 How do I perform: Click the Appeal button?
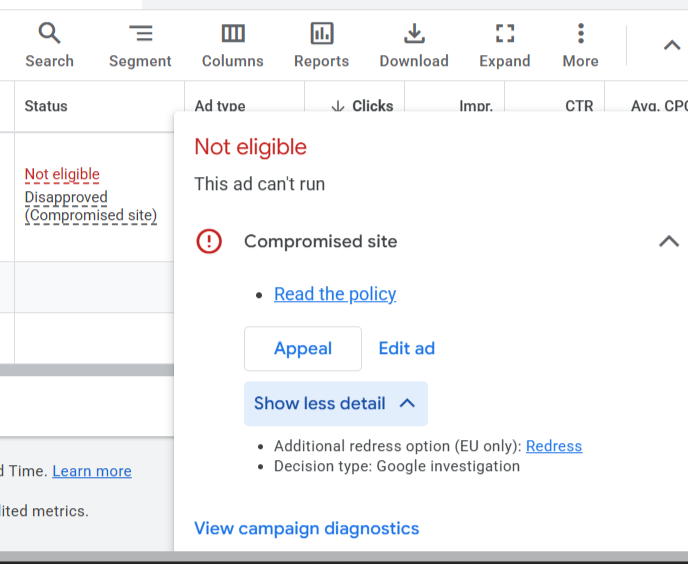(303, 348)
